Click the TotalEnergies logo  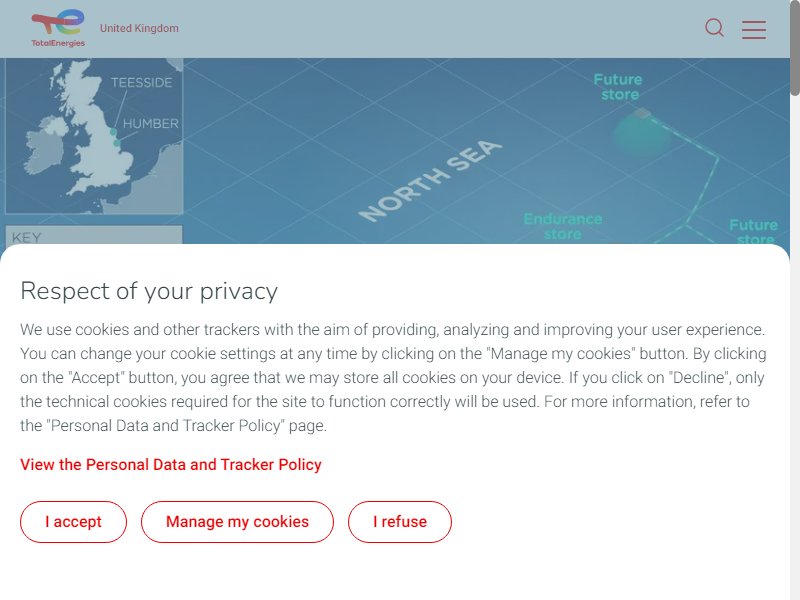click(58, 29)
